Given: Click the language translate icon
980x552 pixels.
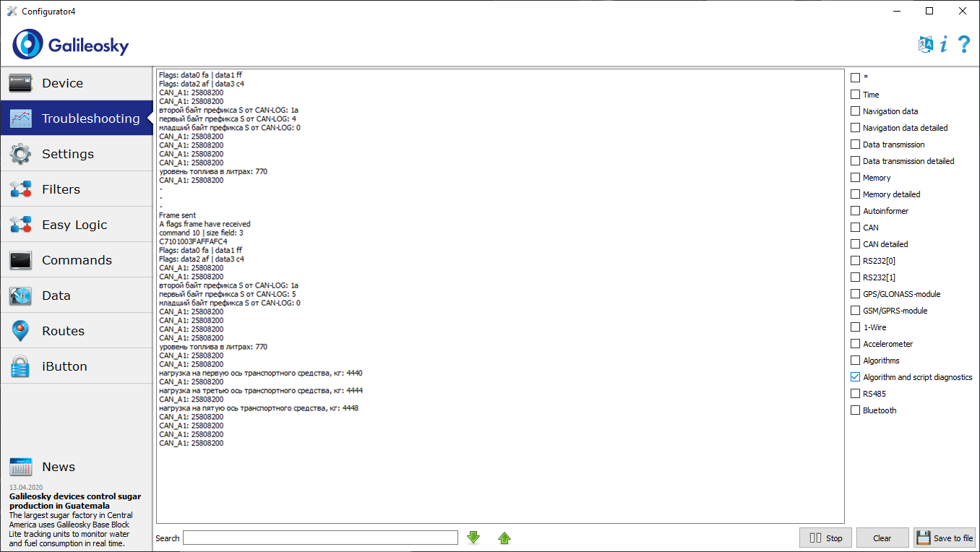Looking at the screenshot, I should click(x=926, y=45).
